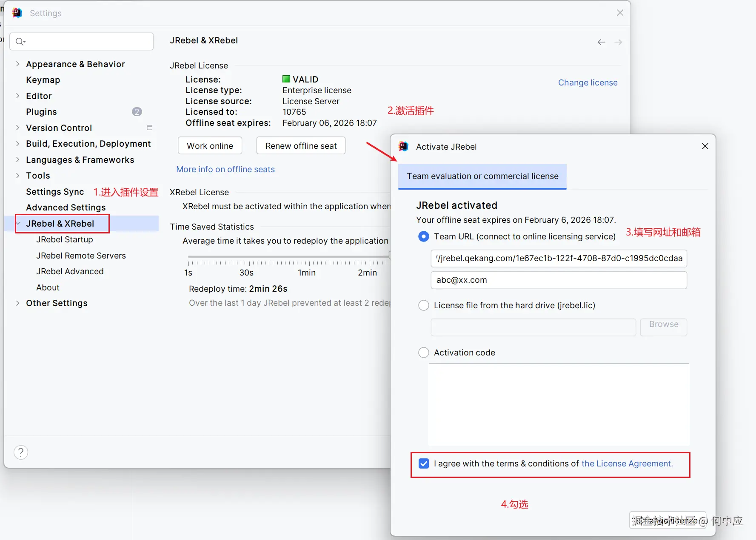Click the Browse button for license file
The width and height of the screenshot is (756, 540).
click(664, 327)
